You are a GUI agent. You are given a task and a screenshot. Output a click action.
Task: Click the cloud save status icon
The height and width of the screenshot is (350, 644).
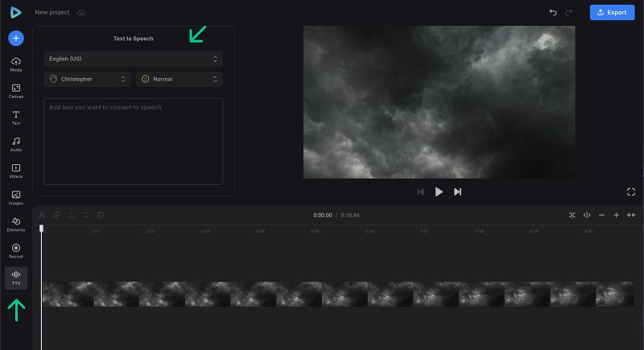click(x=81, y=12)
